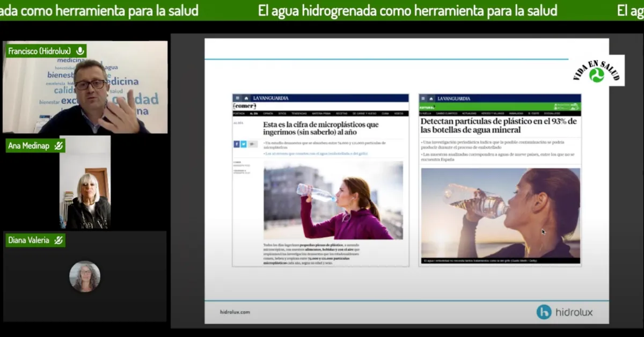Click the microphone icon beside Francisco (Hidrolux)

coord(80,51)
